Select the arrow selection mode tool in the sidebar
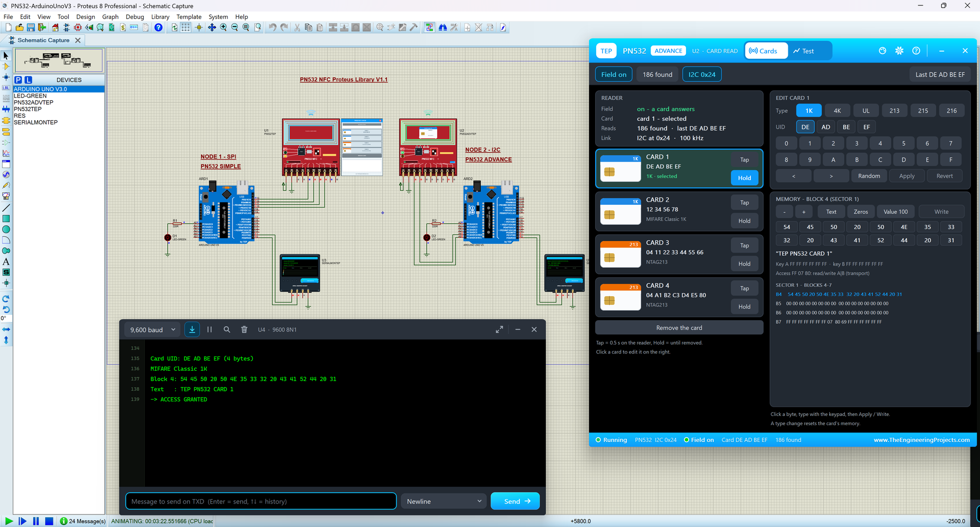 pos(6,56)
